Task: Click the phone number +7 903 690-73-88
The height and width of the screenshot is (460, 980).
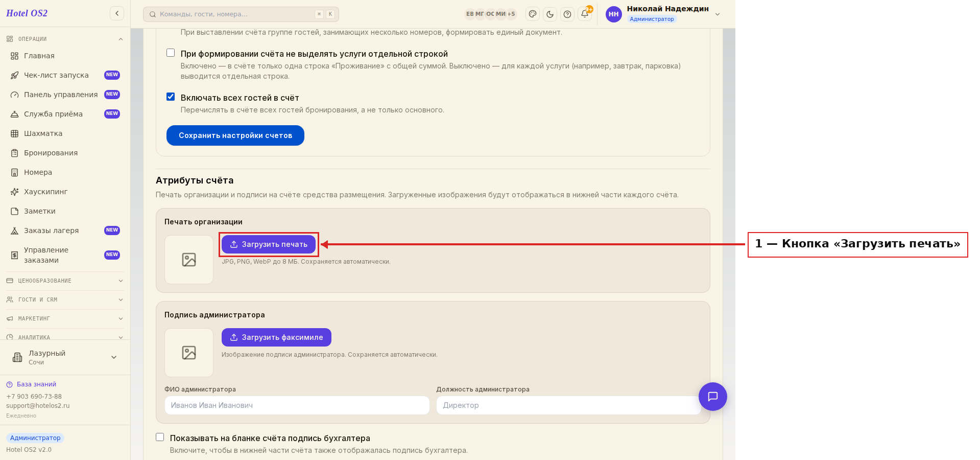Action: pyautogui.click(x=34, y=397)
